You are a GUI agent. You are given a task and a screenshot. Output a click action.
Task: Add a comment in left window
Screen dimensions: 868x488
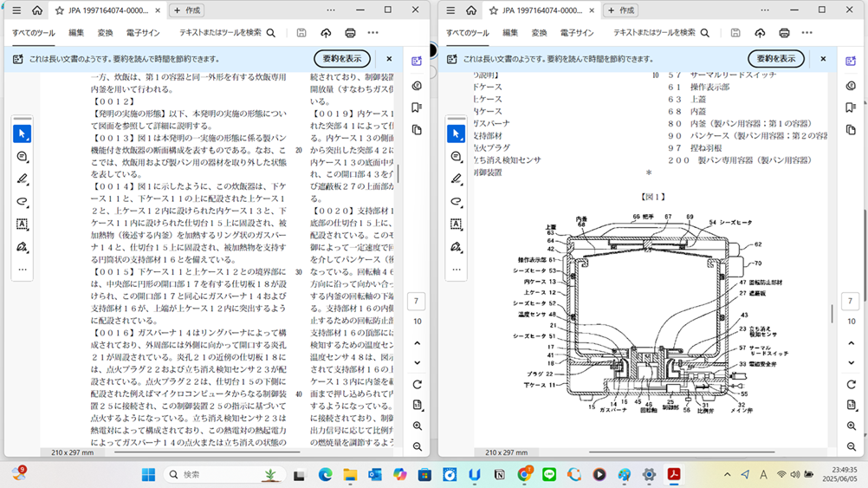(x=23, y=157)
